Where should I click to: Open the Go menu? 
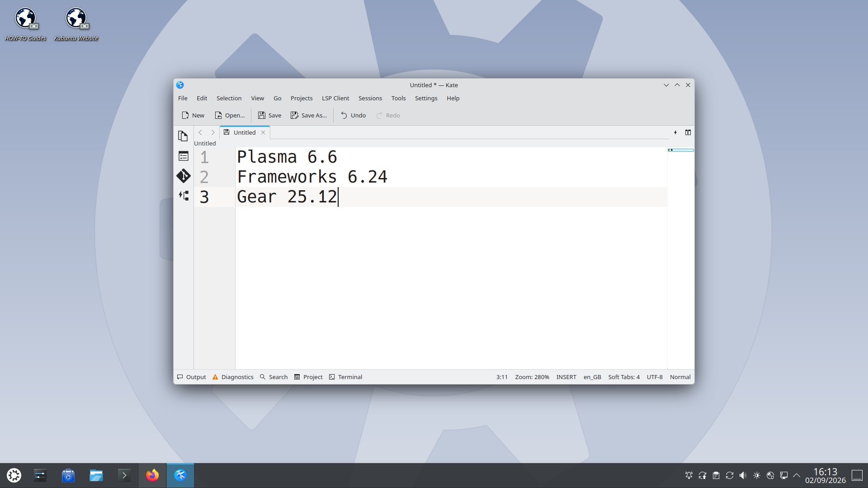click(277, 98)
